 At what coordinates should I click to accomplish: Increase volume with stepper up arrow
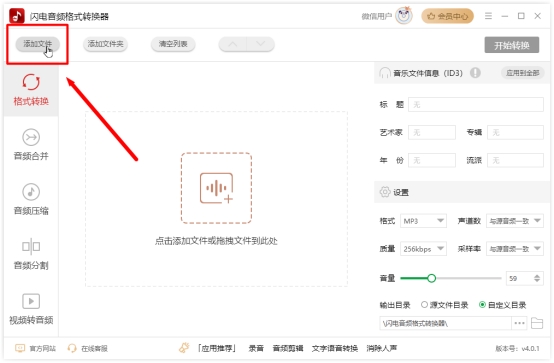(x=537, y=276)
